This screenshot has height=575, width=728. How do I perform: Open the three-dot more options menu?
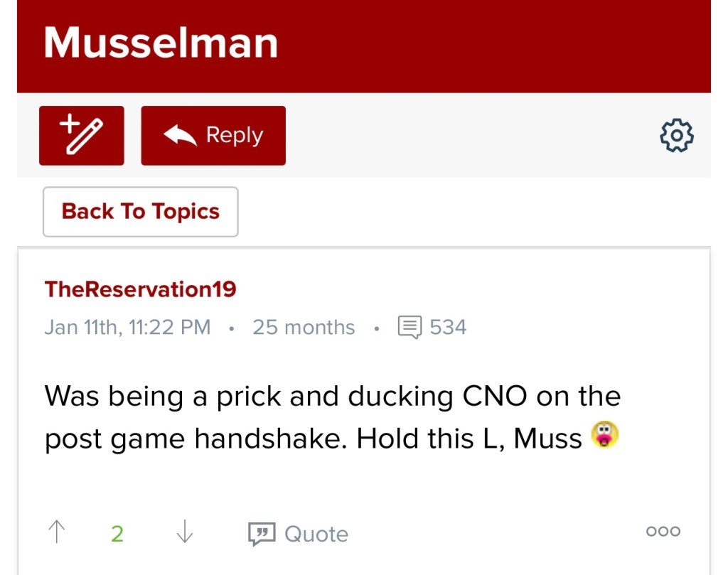pyautogui.click(x=663, y=532)
